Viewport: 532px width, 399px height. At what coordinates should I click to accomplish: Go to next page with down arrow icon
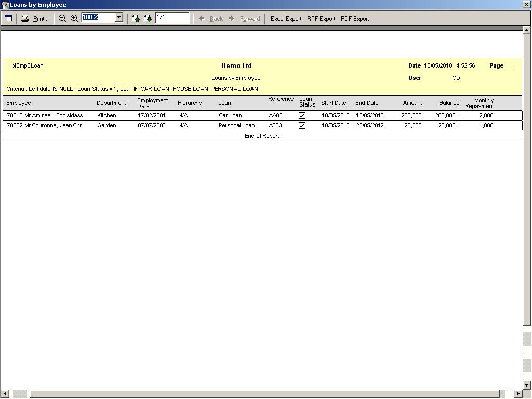point(148,18)
